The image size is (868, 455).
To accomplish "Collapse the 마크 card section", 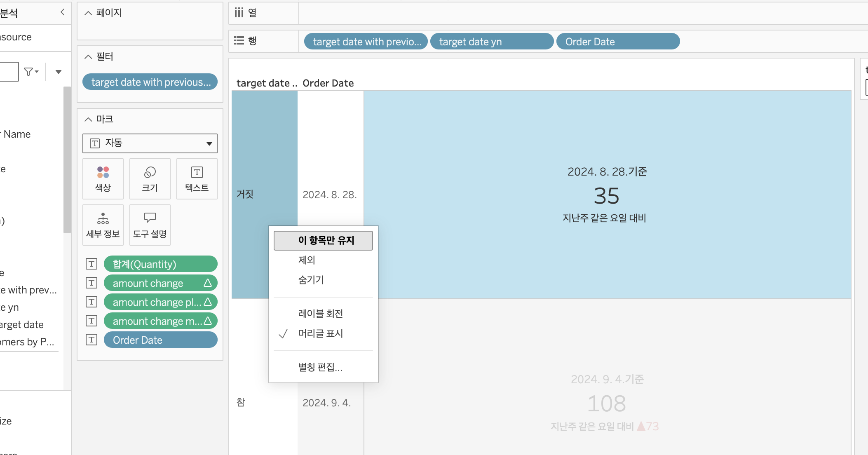I will 88,120.
